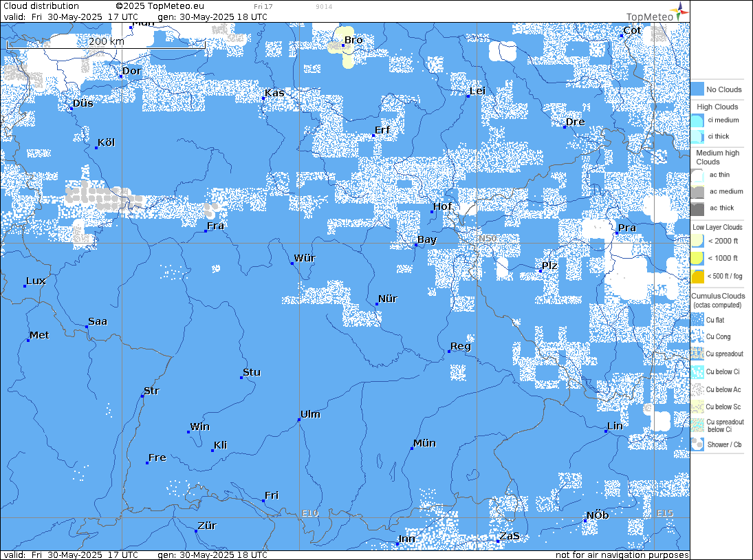Click the ac medium legend icon
Screen dimensions: 753x560
(697, 191)
